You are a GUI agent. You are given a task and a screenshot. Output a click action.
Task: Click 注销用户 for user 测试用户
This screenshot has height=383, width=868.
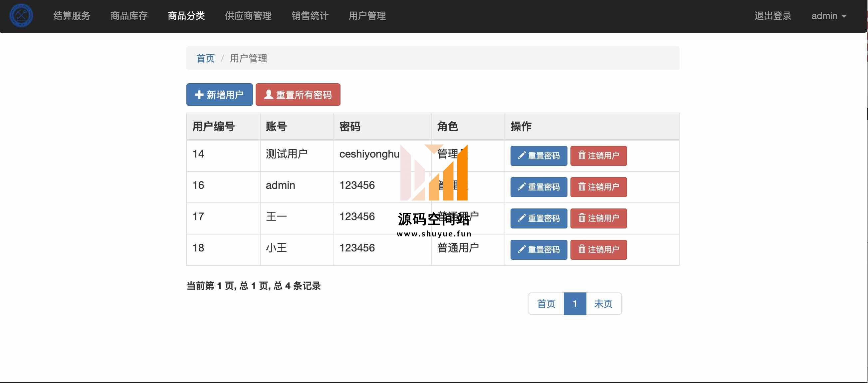click(598, 156)
